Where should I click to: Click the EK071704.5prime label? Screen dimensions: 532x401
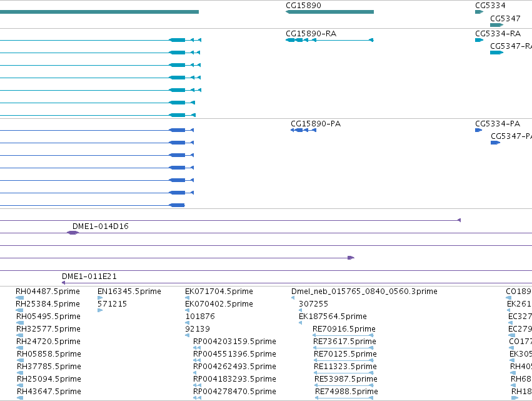coord(219,292)
